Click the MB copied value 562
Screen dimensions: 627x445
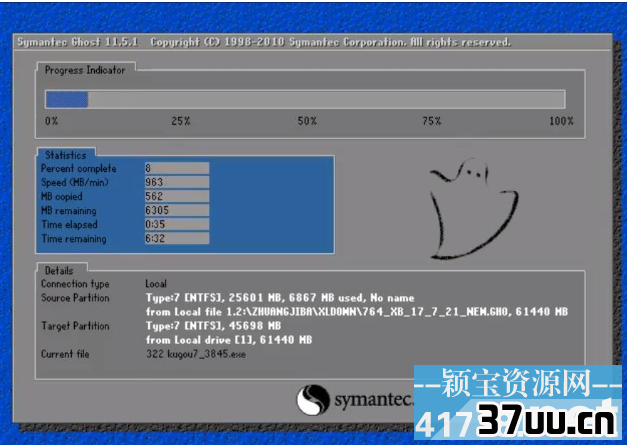pos(177,196)
